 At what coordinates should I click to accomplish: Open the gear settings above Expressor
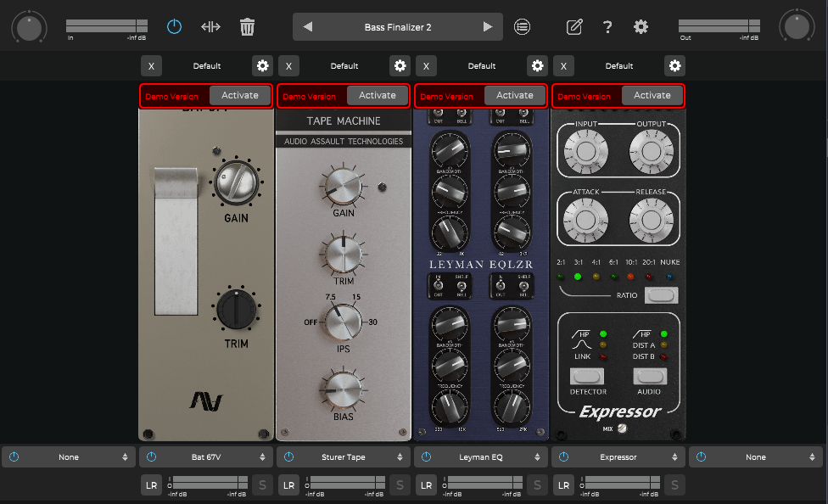point(674,66)
